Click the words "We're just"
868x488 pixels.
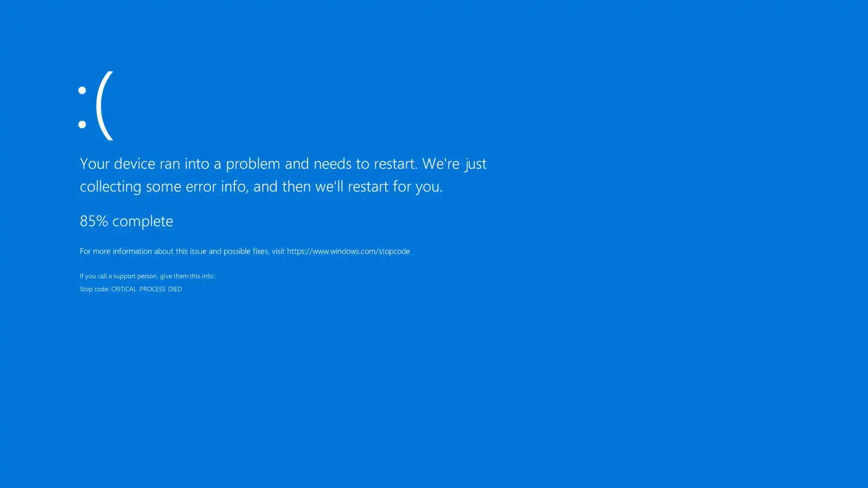click(454, 164)
